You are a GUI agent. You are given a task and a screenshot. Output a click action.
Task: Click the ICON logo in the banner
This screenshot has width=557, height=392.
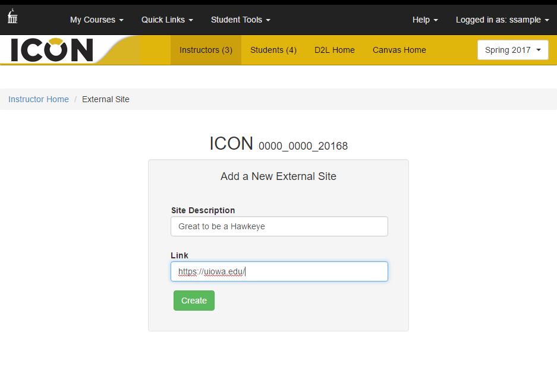52,50
